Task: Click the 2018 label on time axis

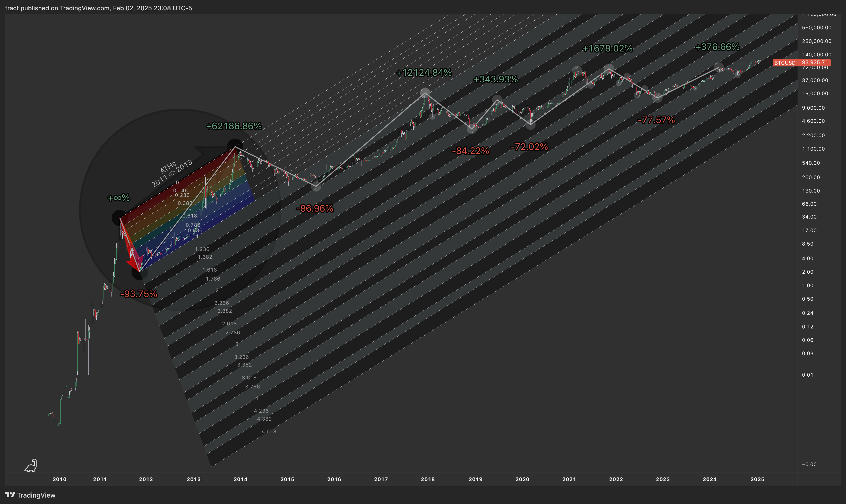Action: coord(428,479)
